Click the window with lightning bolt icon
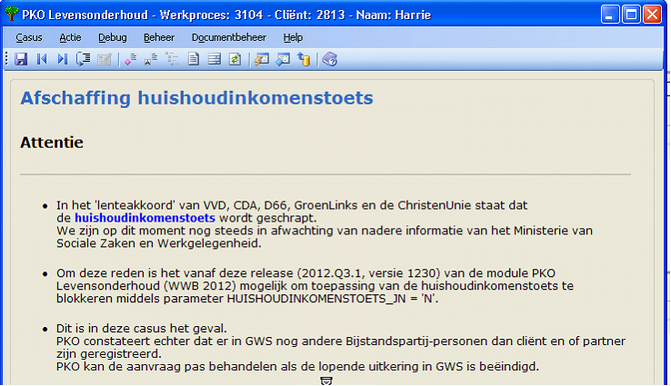This screenshot has width=671, height=386. coord(261,59)
